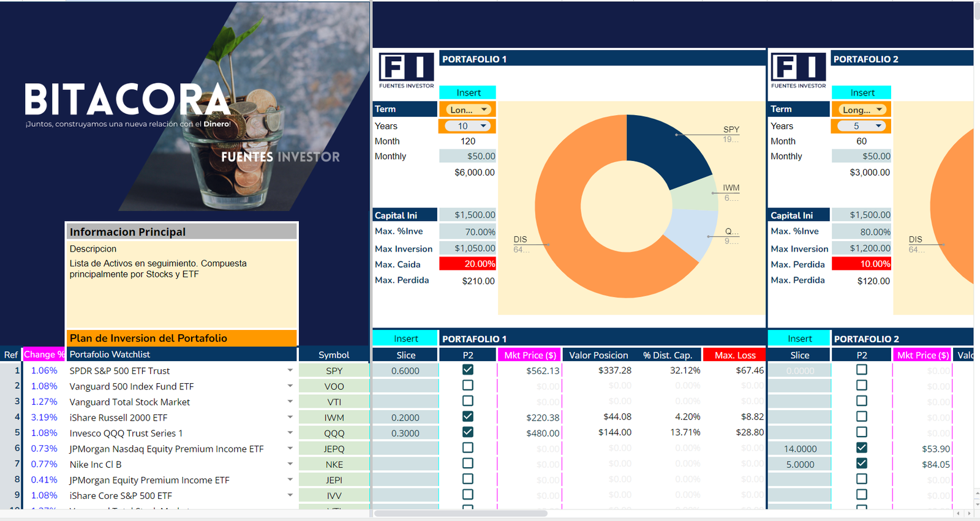
Task: Click the NKE symbol cell
Action: point(334,465)
